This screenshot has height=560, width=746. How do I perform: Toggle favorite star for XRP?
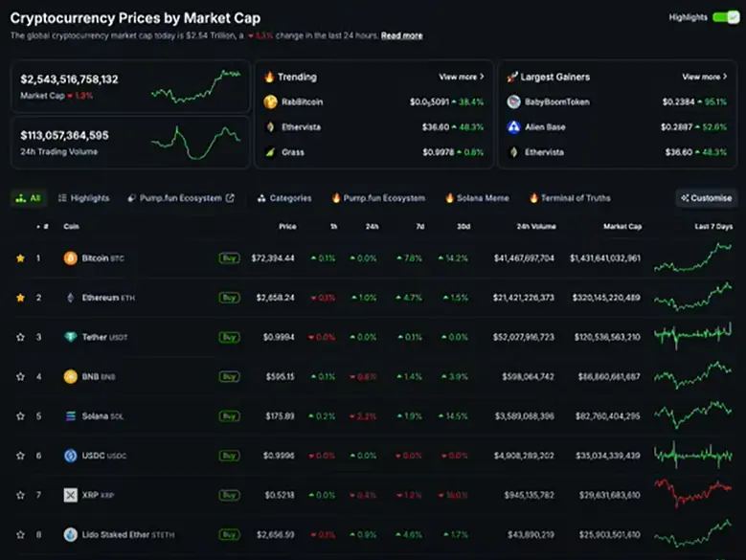tap(20, 495)
